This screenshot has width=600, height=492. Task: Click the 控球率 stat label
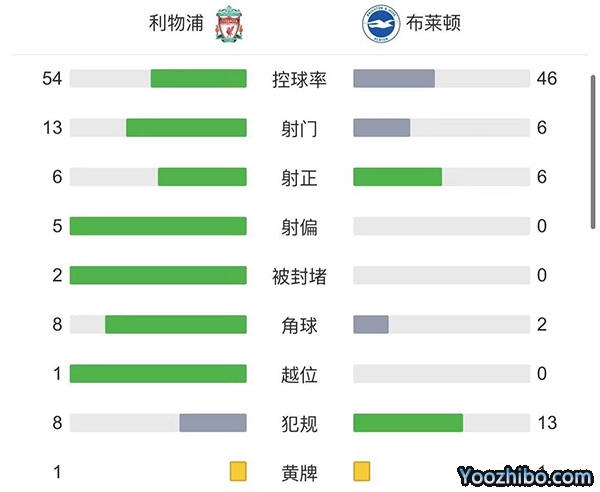click(x=299, y=79)
